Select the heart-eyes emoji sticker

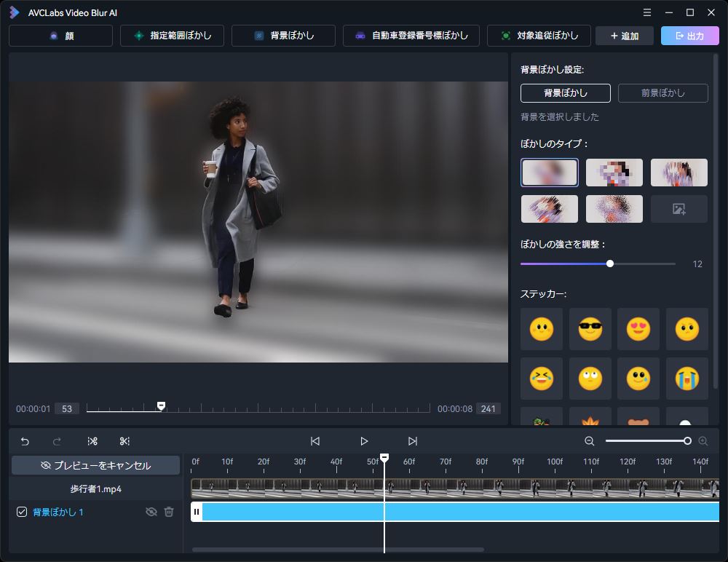click(638, 329)
